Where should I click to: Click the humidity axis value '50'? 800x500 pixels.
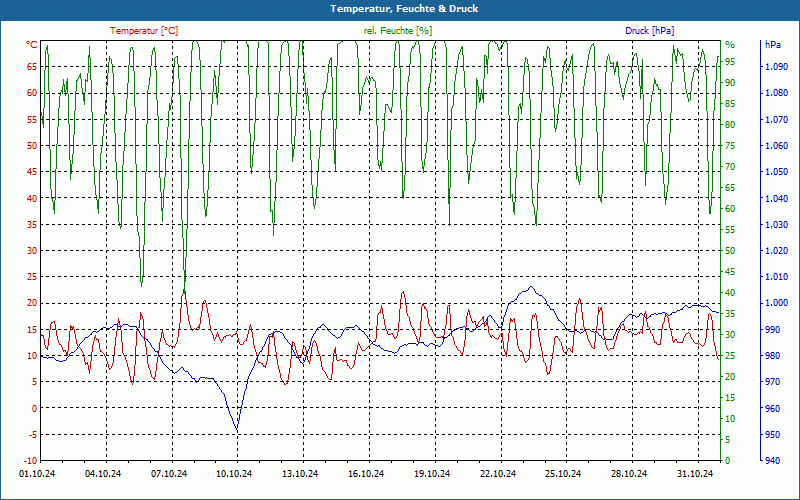[x=730, y=251]
